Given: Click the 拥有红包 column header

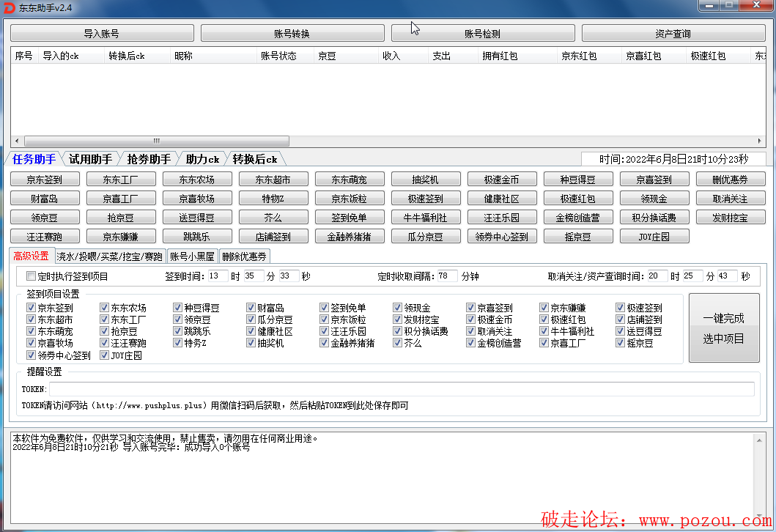Looking at the screenshot, I should click(517, 56).
